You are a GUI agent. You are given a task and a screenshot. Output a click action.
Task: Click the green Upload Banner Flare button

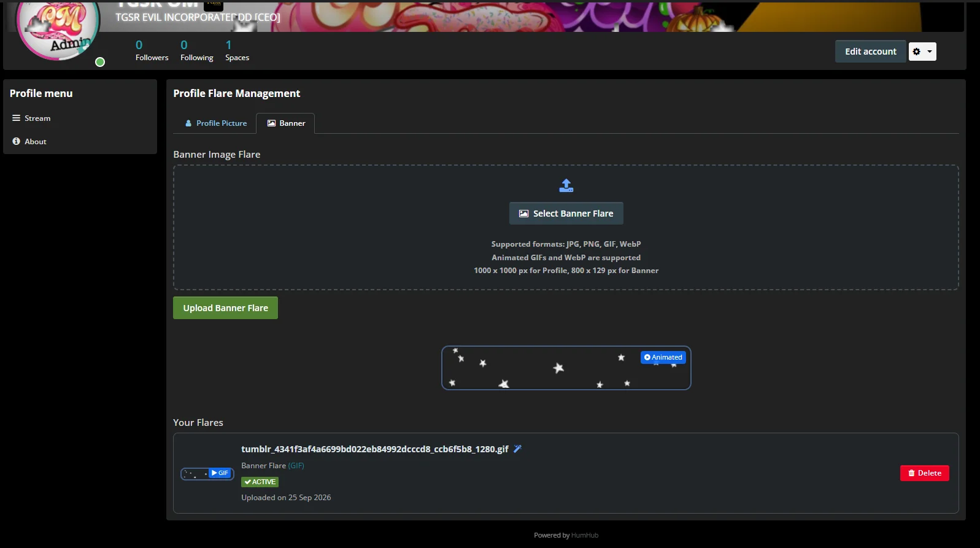pos(225,308)
